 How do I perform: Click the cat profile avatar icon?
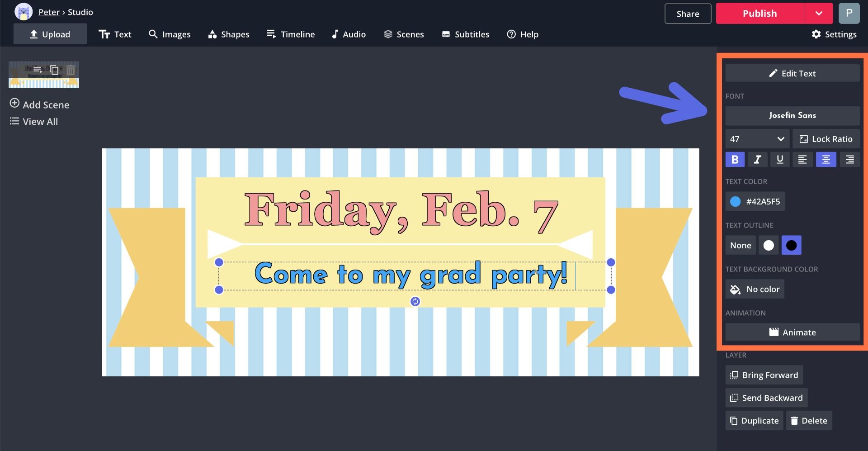point(24,12)
